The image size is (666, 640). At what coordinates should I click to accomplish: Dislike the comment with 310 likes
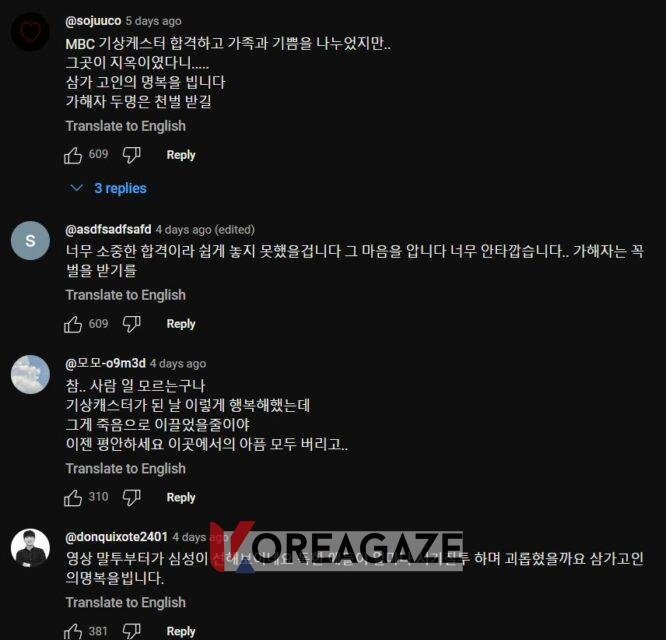pos(131,498)
